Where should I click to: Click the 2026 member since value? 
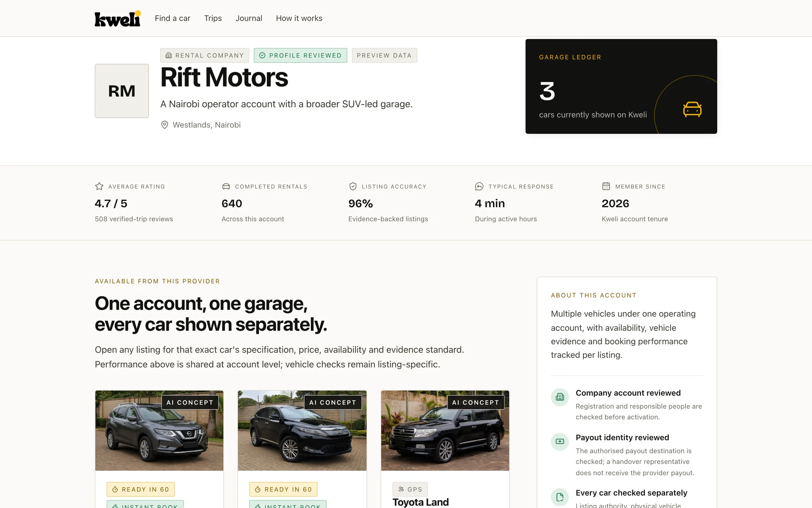click(x=615, y=203)
